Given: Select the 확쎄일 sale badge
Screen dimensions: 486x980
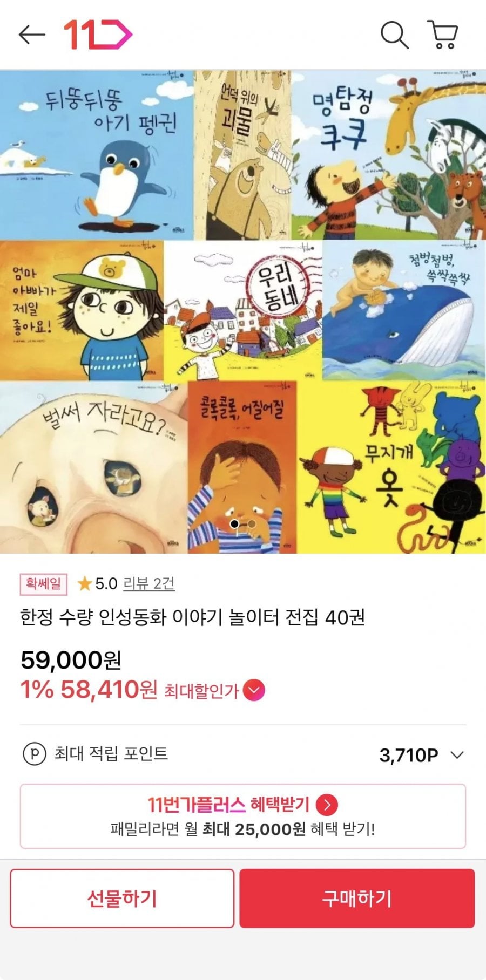Looking at the screenshot, I should [44, 584].
